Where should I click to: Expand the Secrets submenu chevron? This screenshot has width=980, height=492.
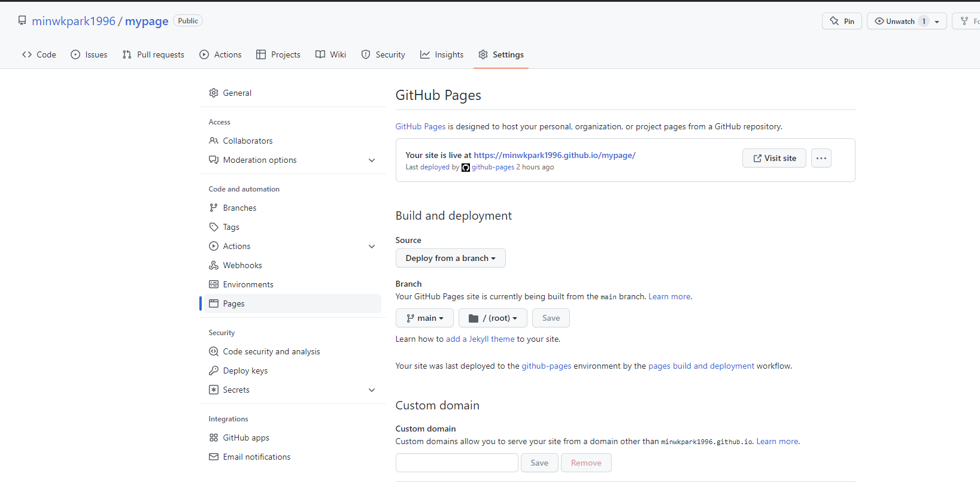click(x=372, y=390)
